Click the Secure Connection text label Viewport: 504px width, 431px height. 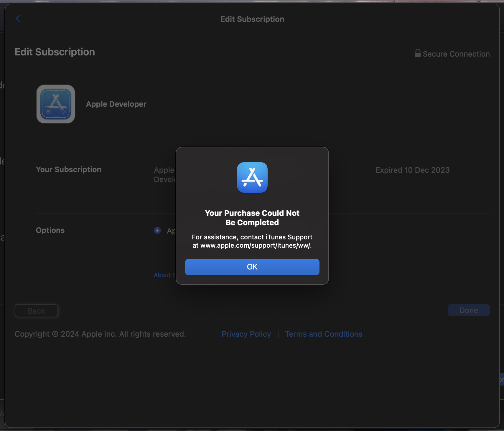[456, 54]
